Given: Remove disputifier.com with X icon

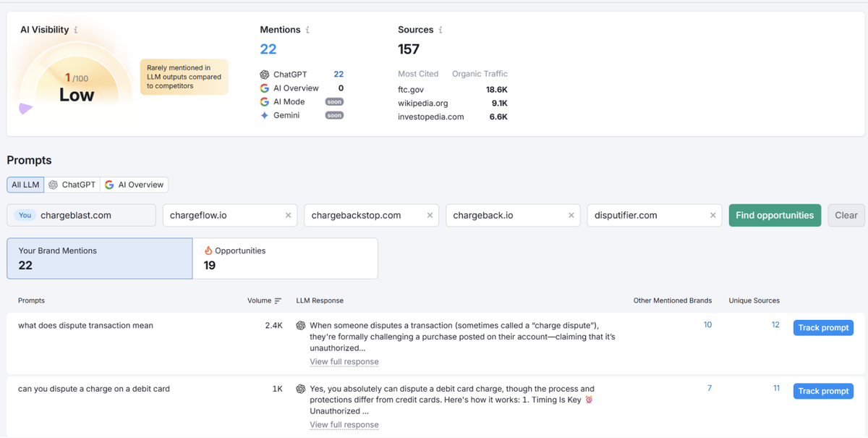Looking at the screenshot, I should pos(713,216).
